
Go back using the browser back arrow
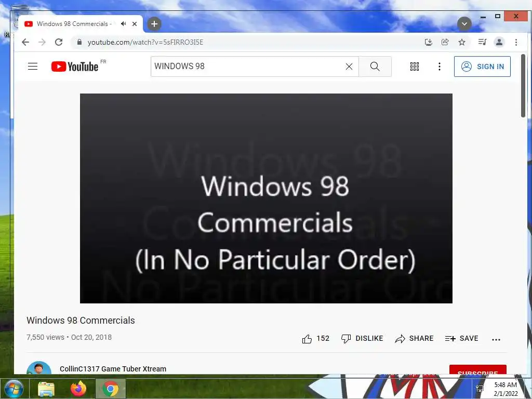coord(25,42)
